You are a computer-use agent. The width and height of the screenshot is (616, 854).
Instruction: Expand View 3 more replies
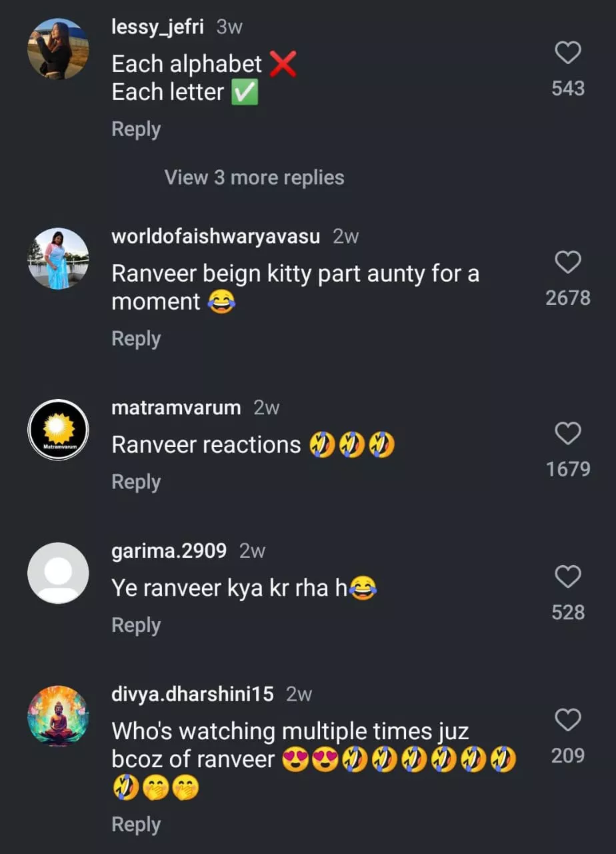254,177
